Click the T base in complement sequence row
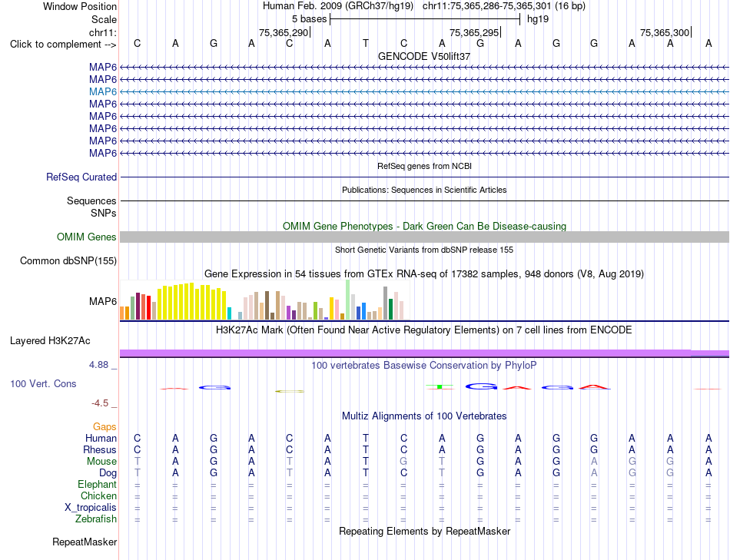 pos(366,43)
